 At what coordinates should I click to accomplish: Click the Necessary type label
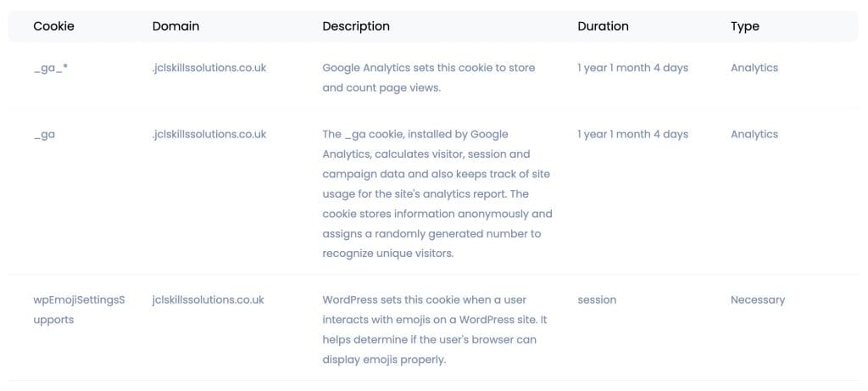pyautogui.click(x=757, y=299)
